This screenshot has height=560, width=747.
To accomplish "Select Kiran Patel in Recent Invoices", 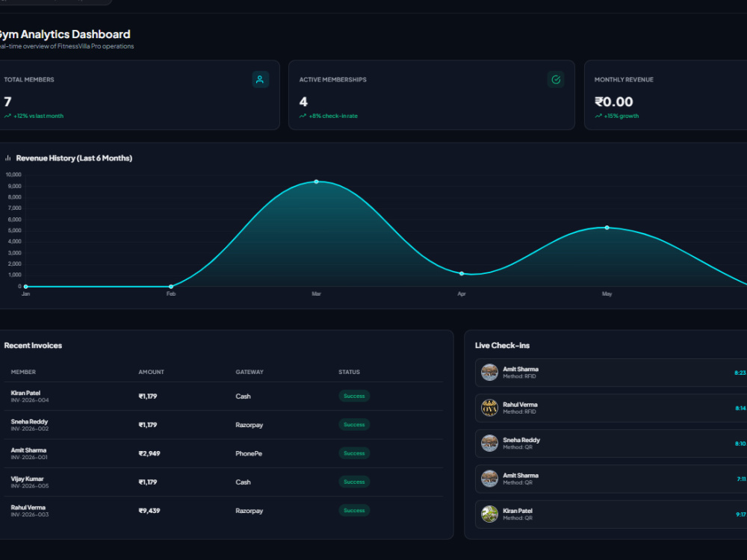I will tap(25, 393).
